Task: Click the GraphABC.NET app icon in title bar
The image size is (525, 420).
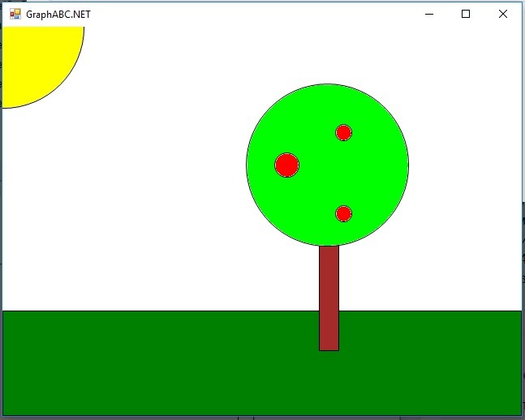Action: (x=15, y=14)
